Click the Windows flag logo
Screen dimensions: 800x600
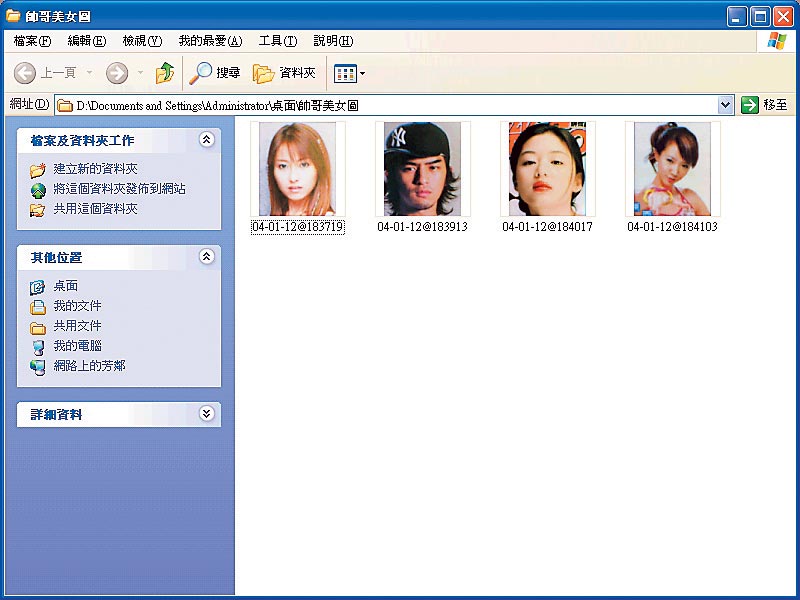(x=777, y=41)
